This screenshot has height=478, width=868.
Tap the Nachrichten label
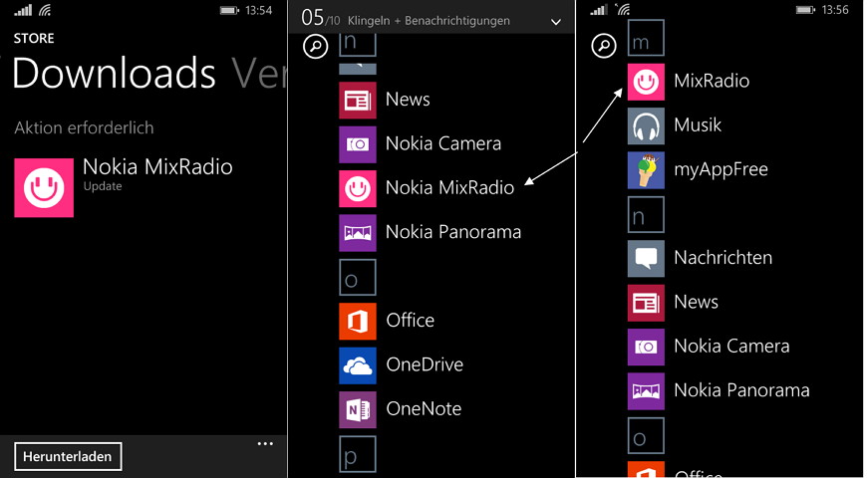[723, 258]
